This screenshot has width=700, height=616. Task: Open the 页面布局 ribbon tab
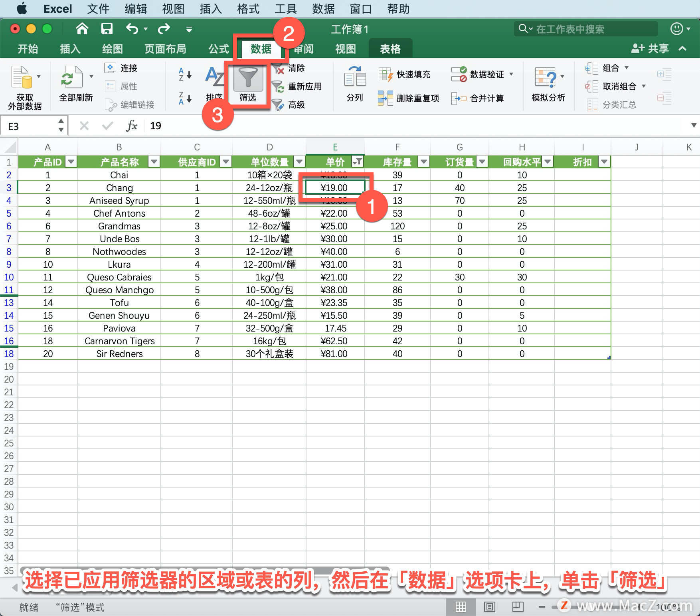(165, 49)
